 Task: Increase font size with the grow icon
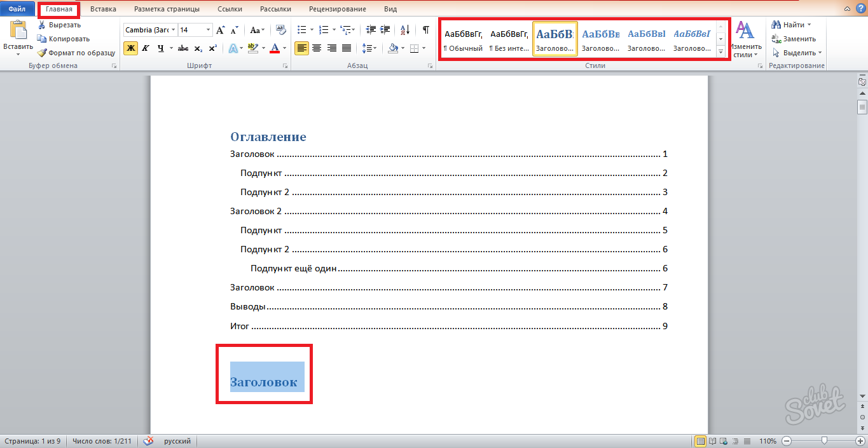[220, 30]
